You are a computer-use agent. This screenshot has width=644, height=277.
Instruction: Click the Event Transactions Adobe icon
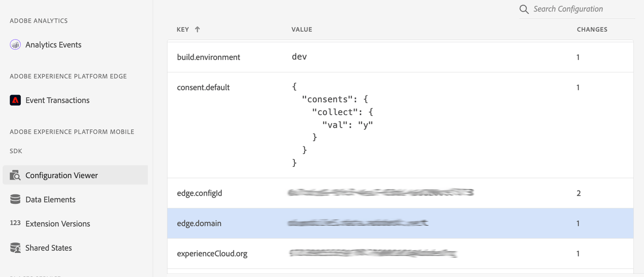pos(15,100)
